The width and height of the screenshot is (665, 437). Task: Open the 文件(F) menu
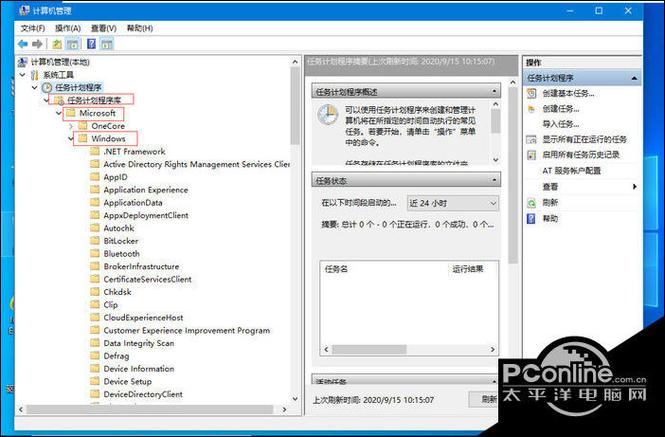[x=33, y=28]
